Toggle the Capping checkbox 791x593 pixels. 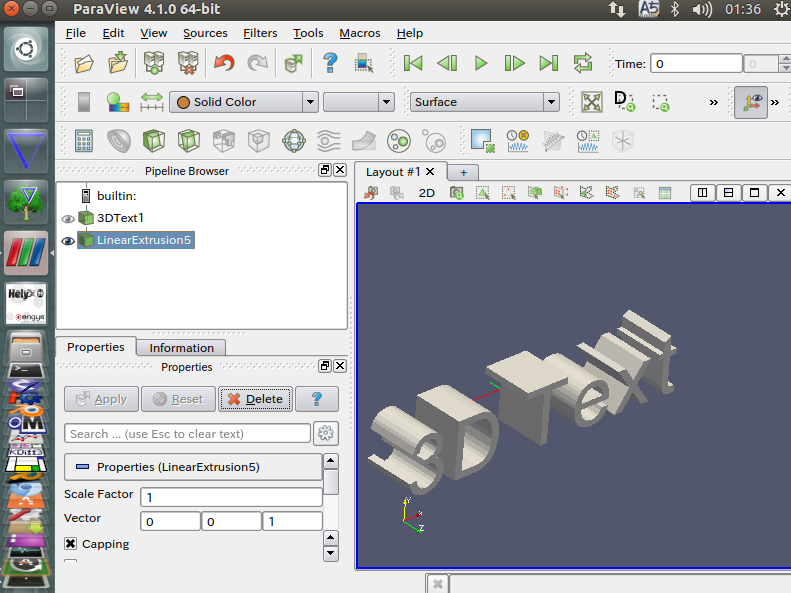(71, 544)
